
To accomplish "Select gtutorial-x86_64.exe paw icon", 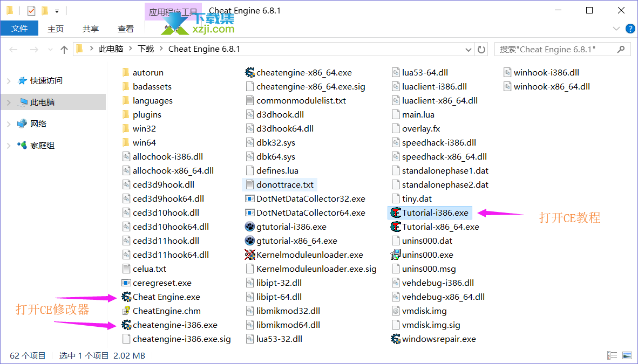I will [x=250, y=241].
